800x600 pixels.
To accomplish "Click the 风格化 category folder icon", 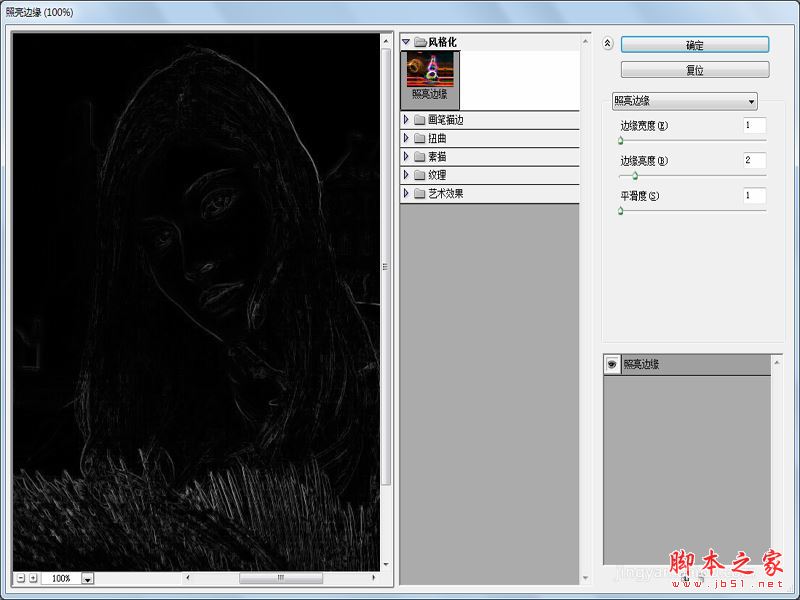I will [419, 42].
